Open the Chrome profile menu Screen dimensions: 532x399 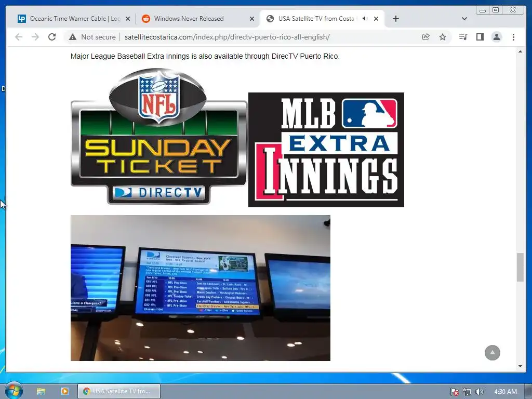(497, 37)
